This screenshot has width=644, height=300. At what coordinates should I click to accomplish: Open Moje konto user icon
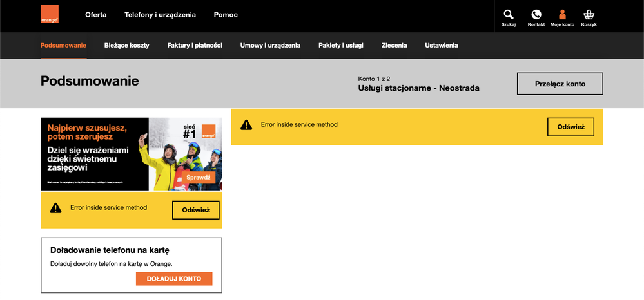[562, 15]
